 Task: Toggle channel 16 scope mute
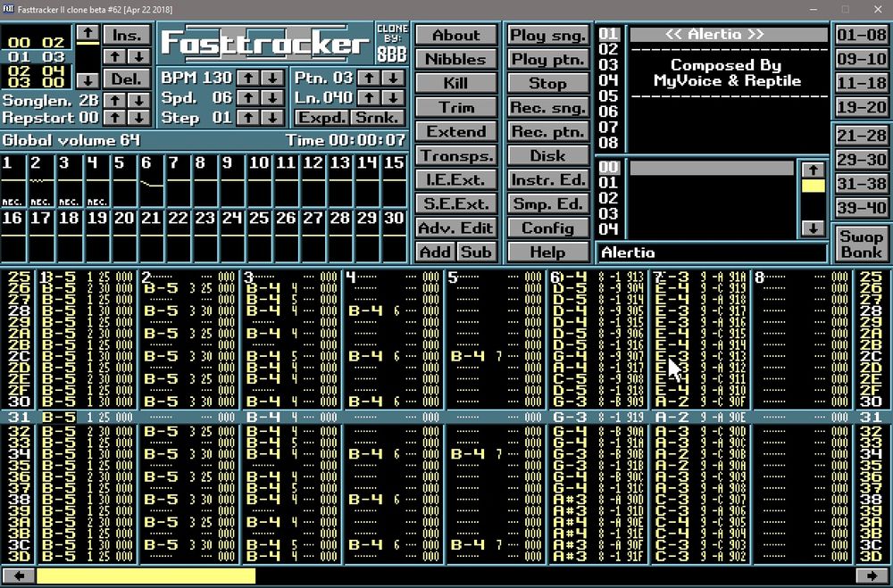(13, 236)
